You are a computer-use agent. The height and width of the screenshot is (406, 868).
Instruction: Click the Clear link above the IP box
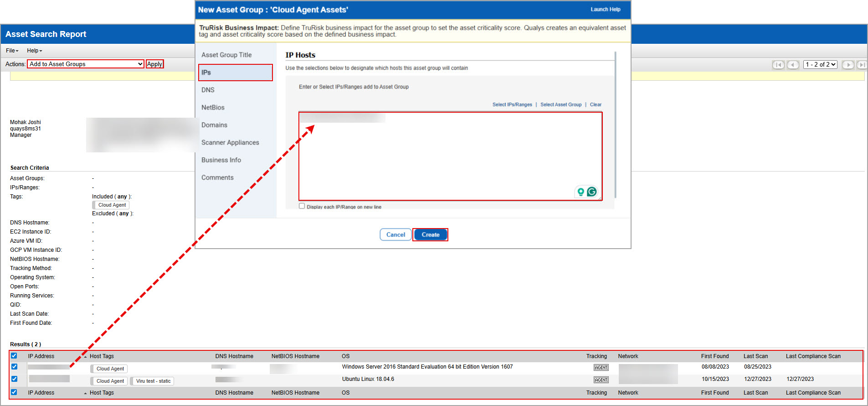coord(596,105)
